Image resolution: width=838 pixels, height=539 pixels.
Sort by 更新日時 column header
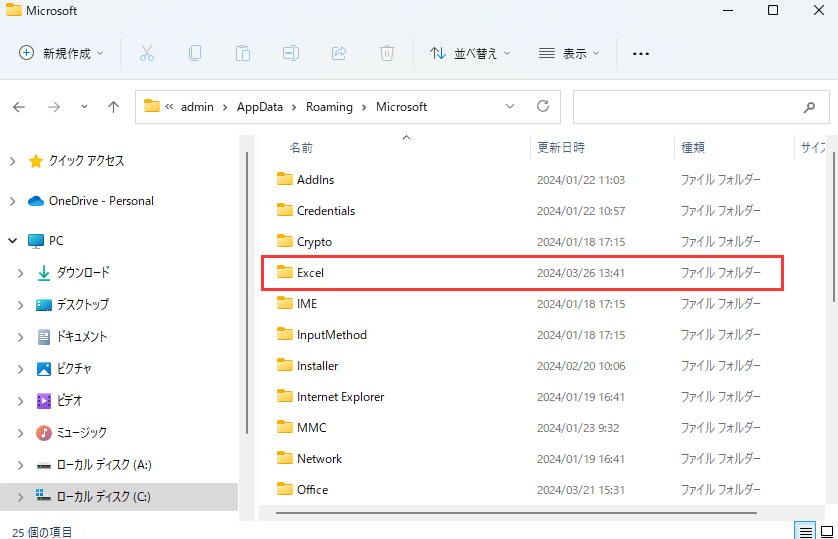pyautogui.click(x=561, y=147)
